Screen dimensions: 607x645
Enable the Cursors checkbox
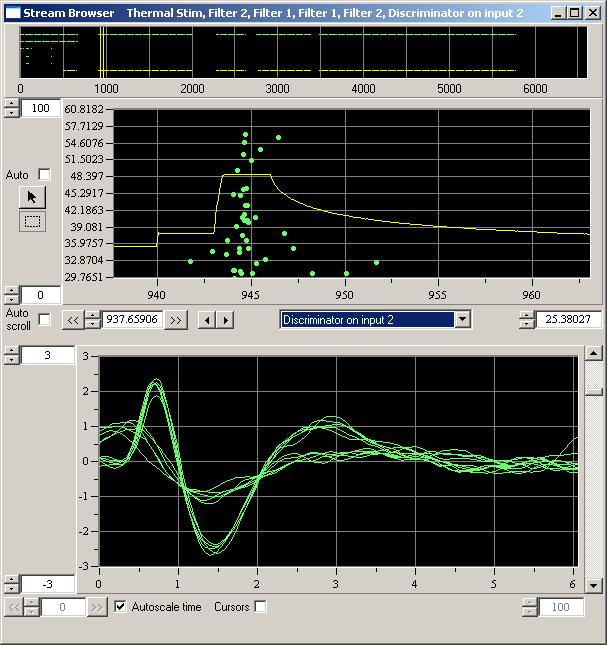(x=261, y=607)
